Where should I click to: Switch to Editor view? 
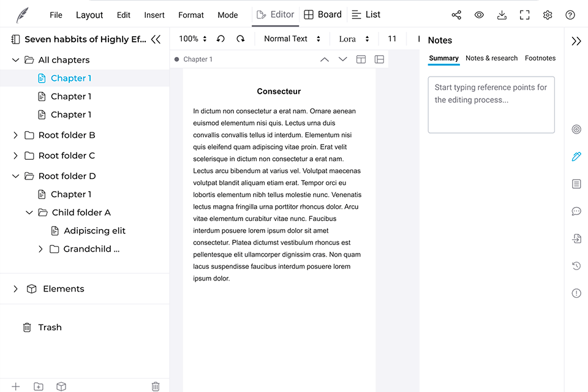275,15
